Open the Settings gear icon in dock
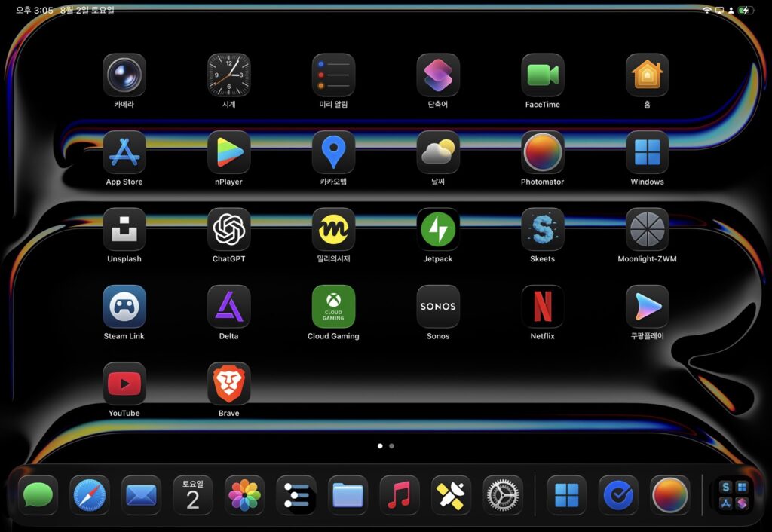This screenshot has height=532, width=772. tap(503, 495)
